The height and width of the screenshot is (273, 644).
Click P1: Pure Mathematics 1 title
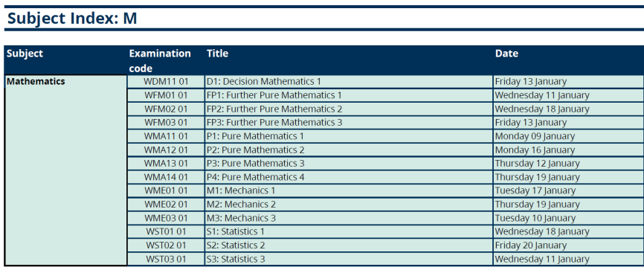(x=255, y=136)
